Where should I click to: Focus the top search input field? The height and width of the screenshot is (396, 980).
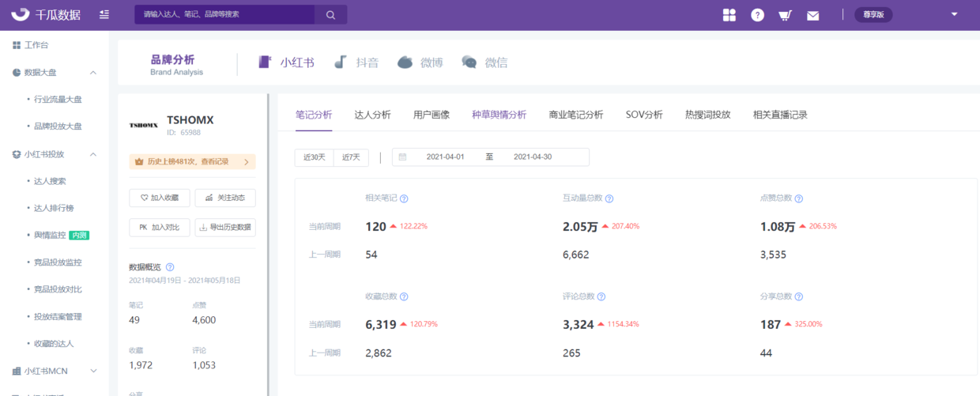click(225, 14)
